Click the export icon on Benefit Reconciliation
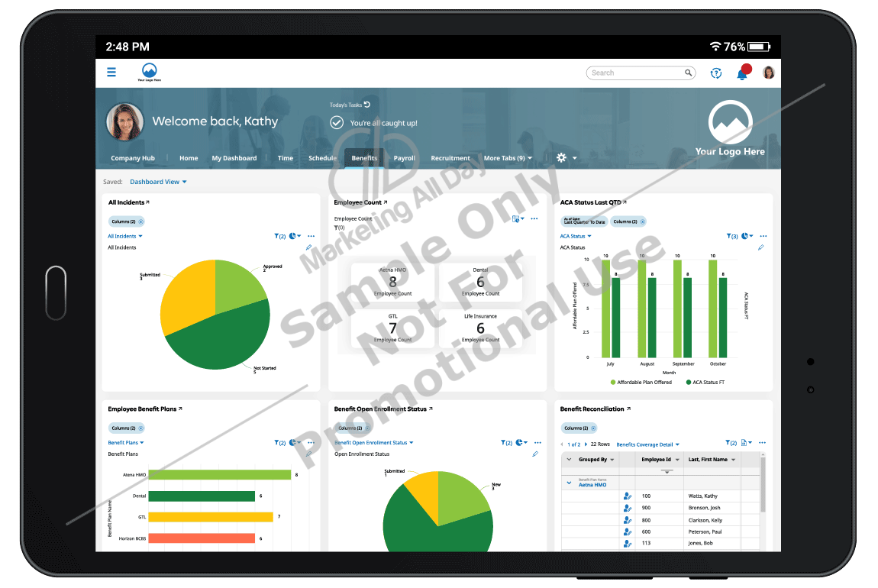Viewport: 878px width, 588px height. pos(743,443)
